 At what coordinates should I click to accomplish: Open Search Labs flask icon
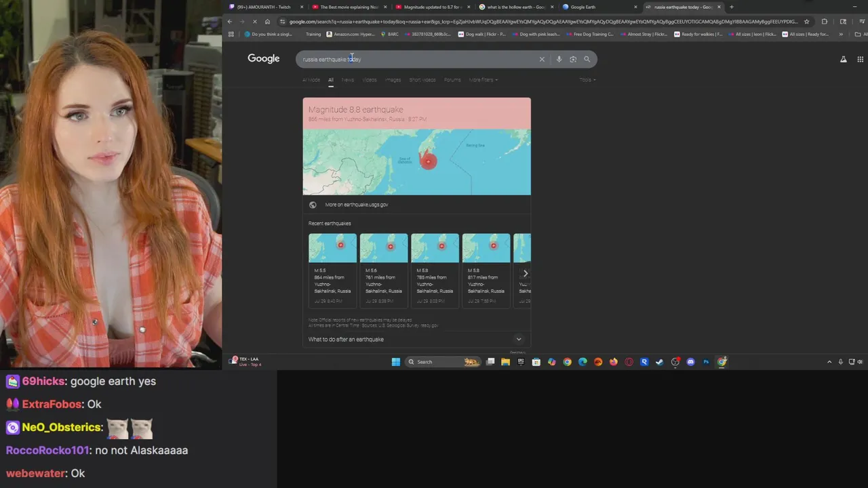click(x=844, y=60)
